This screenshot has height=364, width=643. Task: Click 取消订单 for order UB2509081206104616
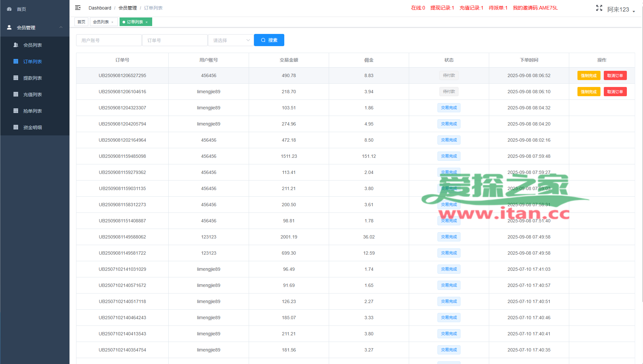pyautogui.click(x=615, y=92)
